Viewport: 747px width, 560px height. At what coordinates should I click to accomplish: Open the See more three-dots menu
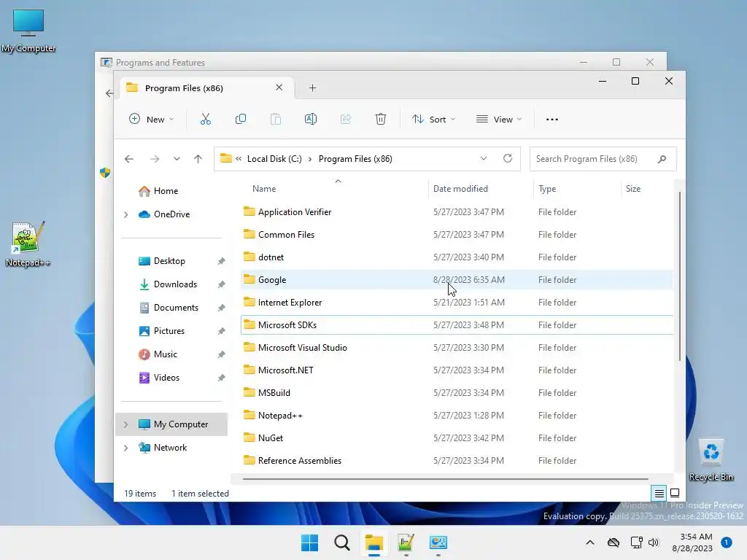coord(552,120)
